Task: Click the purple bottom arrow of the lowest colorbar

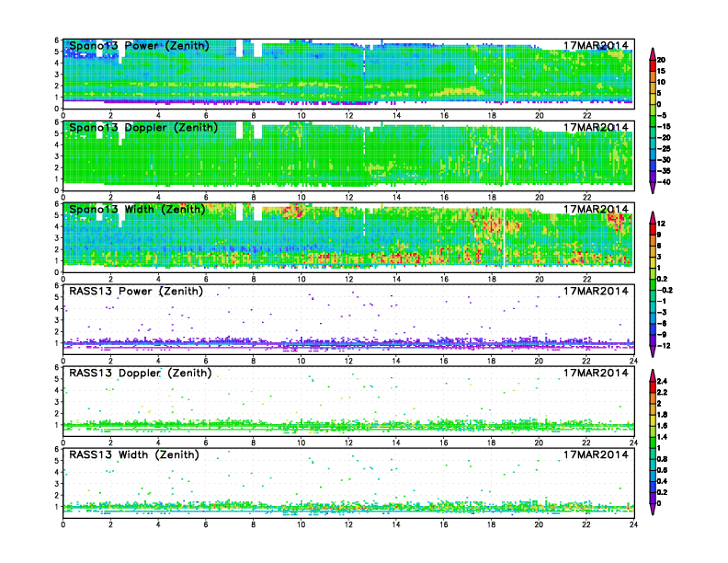Action: (652, 511)
